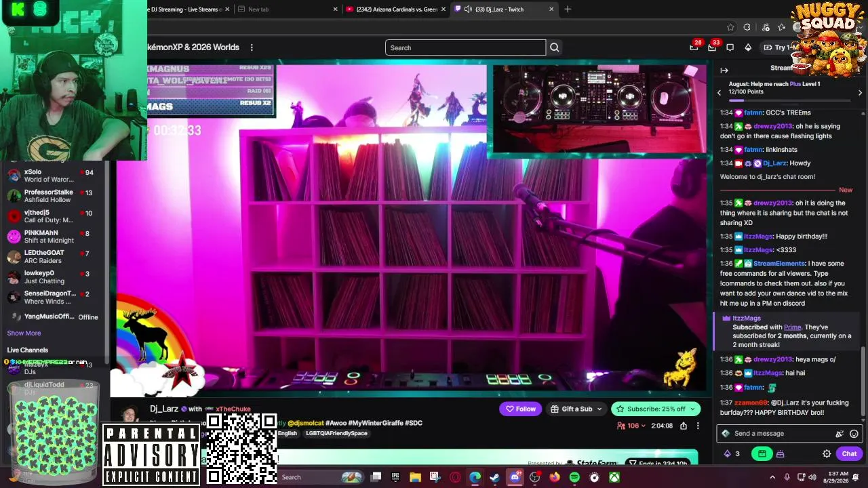Open browser favorites list icon

[782, 27]
